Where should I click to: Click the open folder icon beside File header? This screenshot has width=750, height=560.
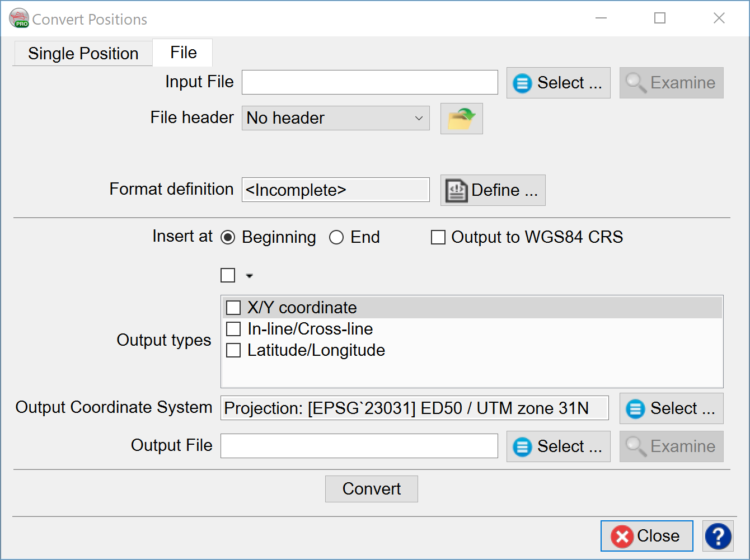click(461, 119)
